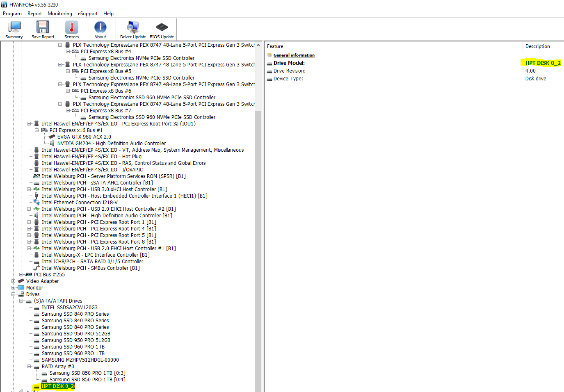Open the eSupport menu
Viewport: 564px width, 392px height.
click(88, 14)
